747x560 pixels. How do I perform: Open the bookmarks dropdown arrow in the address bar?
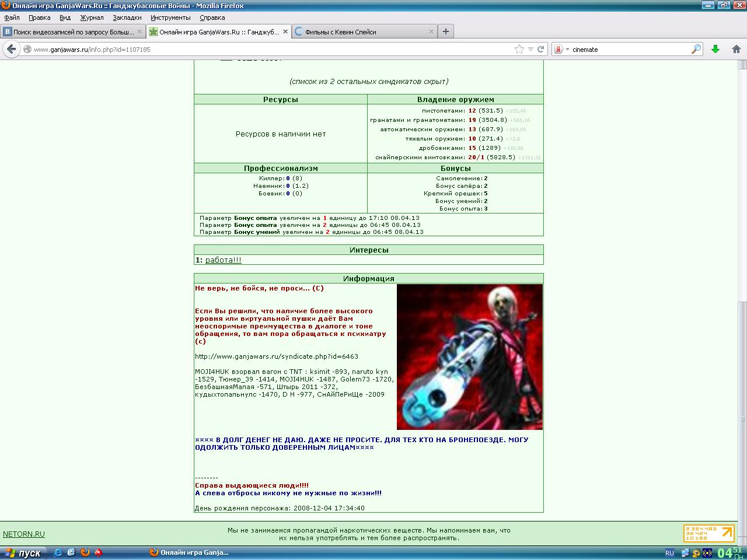tap(530, 50)
